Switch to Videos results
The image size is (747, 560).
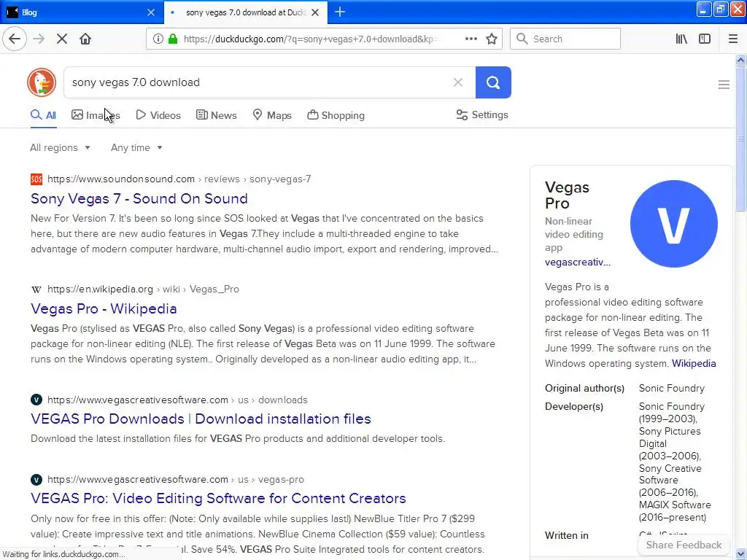tap(158, 115)
